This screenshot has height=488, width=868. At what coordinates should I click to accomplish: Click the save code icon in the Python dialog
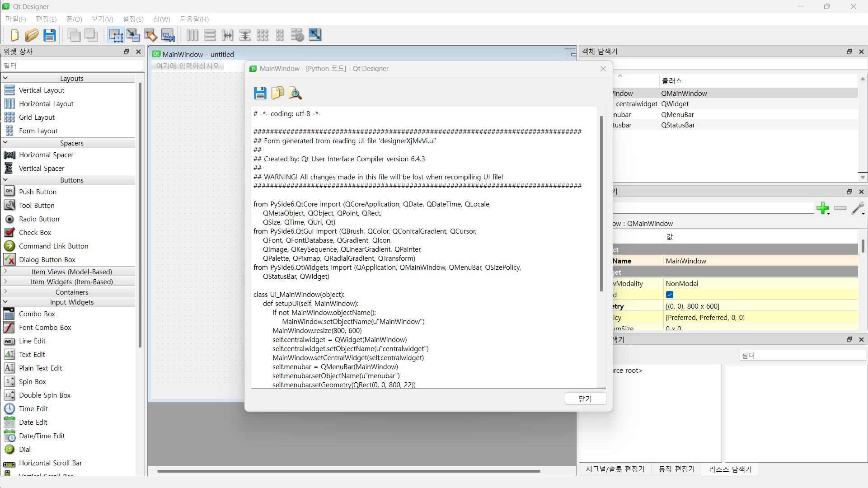[260, 93]
